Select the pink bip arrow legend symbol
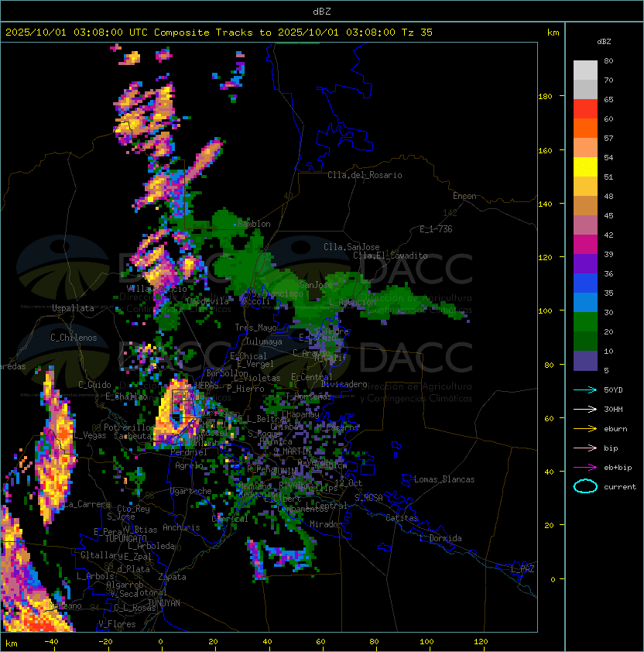Image resolution: width=644 pixels, height=652 pixels. 585,448
